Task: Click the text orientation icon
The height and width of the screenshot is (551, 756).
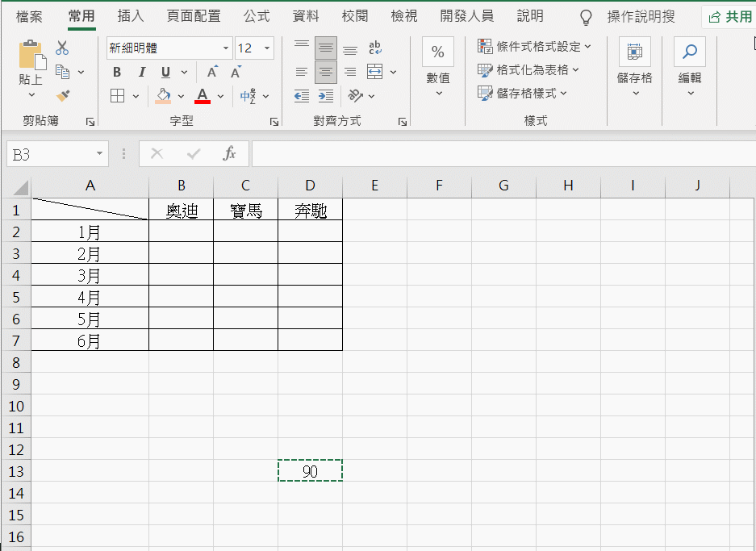Action: tap(356, 95)
